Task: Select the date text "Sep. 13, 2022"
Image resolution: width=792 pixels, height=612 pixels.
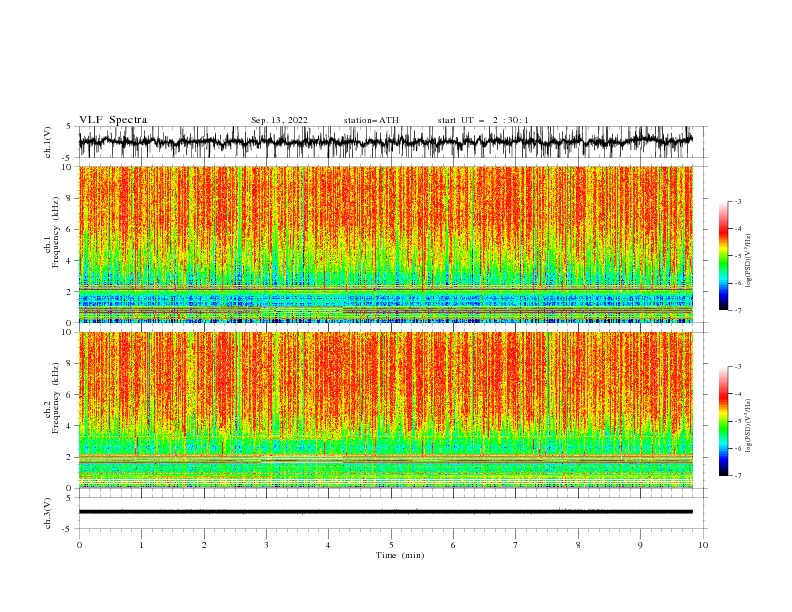Action: 279,120
